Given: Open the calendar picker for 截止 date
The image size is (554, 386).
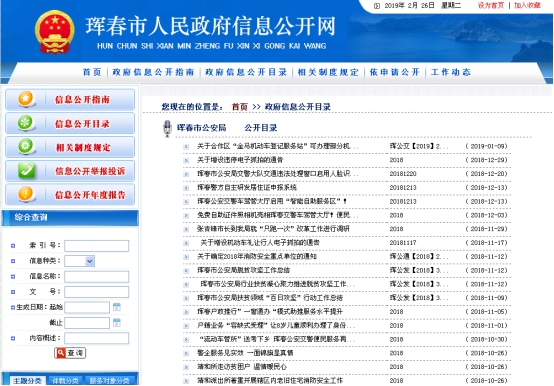Looking at the screenshot, I should [117, 322].
